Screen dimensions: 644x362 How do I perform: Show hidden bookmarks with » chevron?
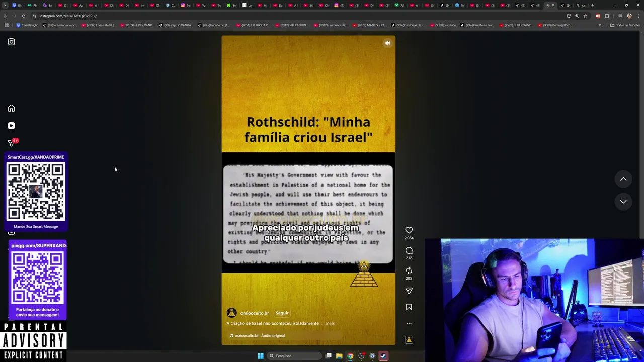(600, 25)
